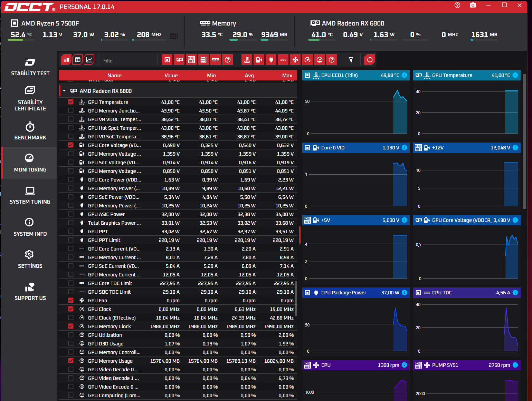Toggle the temperature type filter icon
The width and height of the screenshot is (532, 401).
(247, 60)
